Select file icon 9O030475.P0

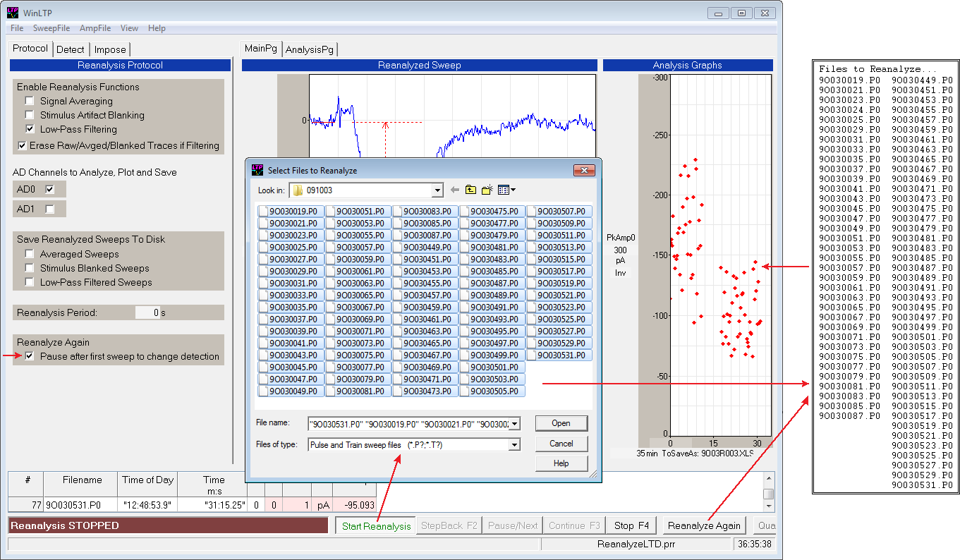tap(465, 212)
